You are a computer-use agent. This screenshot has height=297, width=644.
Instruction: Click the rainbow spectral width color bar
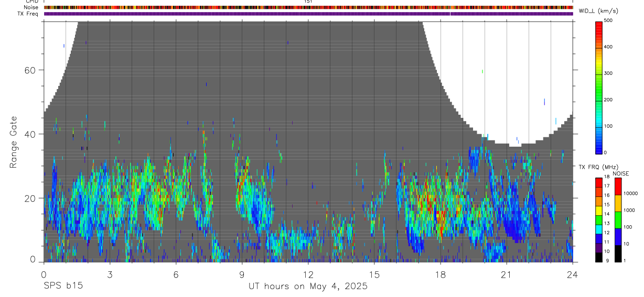pyautogui.click(x=599, y=87)
